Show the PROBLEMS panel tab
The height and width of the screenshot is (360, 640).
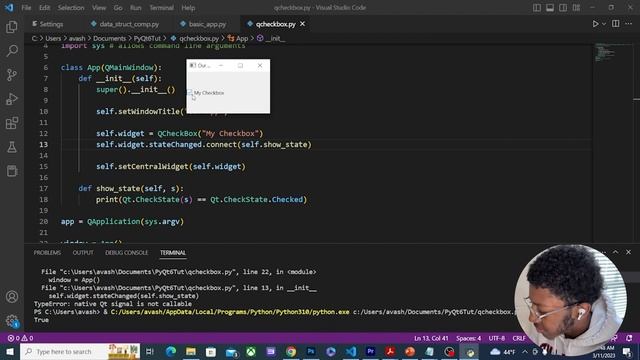click(x=47, y=253)
